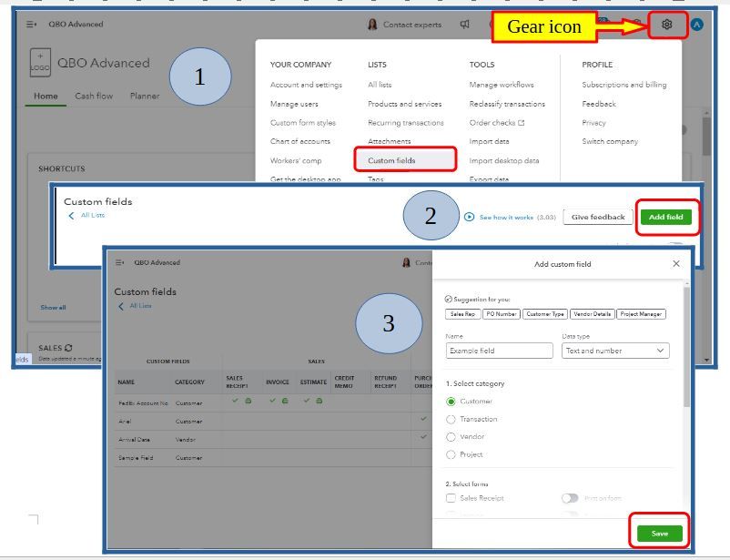Viewport: 730px width, 560px height.
Task: Click the Arrival Date row
Action: [x=274, y=439]
